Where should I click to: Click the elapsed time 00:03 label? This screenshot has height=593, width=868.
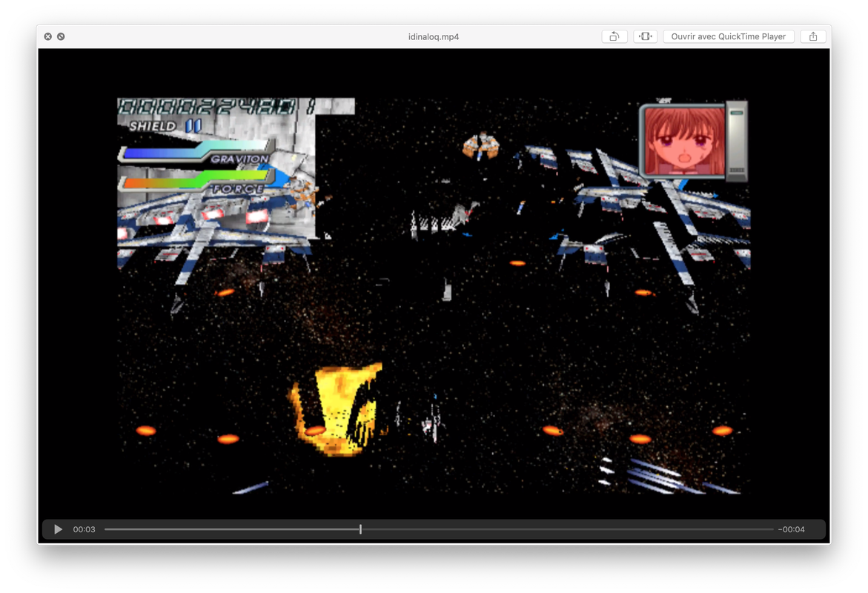pos(85,529)
